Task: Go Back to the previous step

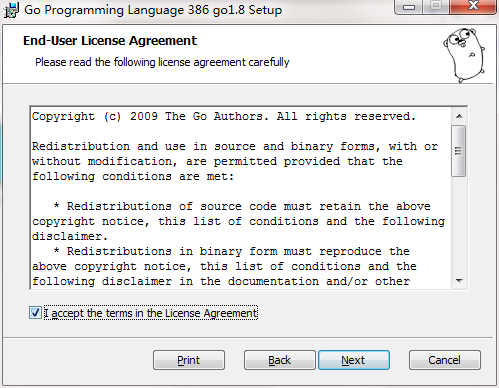Action: coord(279,360)
